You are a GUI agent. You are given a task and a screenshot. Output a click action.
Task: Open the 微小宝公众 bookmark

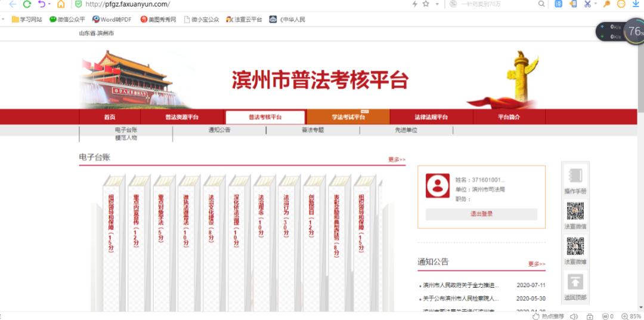tap(202, 19)
